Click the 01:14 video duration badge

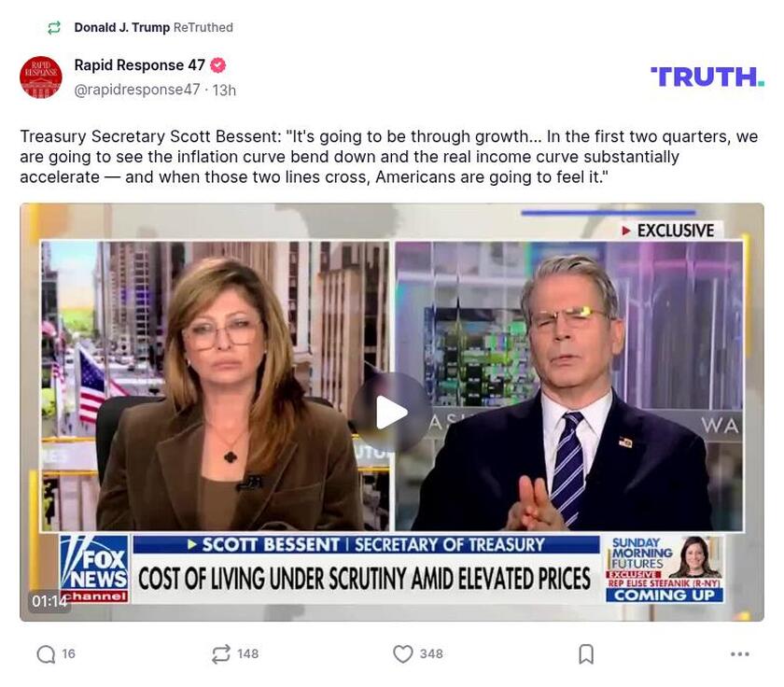pyautogui.click(x=49, y=601)
